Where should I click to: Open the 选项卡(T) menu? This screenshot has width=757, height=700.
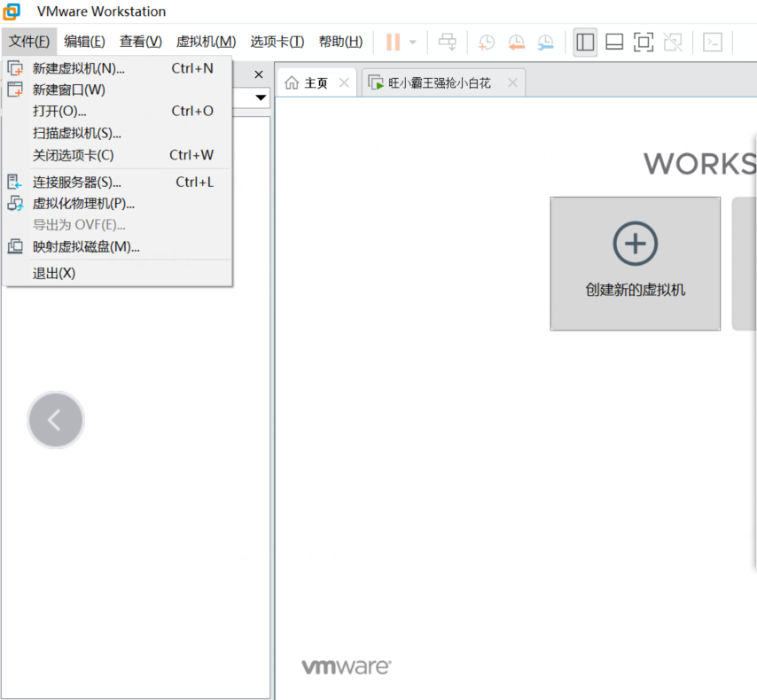pyautogui.click(x=277, y=42)
